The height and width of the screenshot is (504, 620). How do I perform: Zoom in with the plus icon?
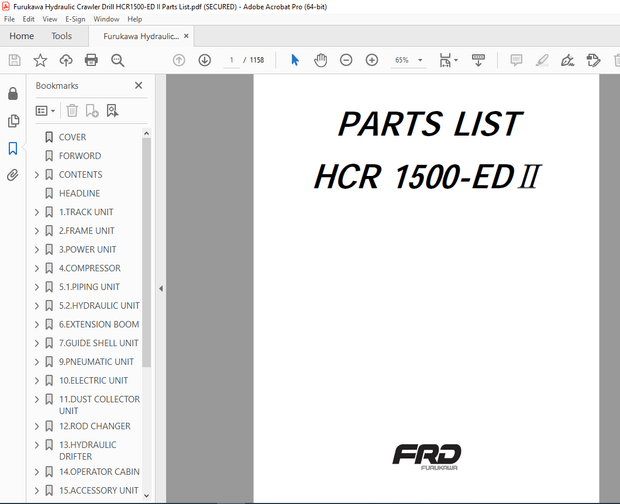click(x=372, y=60)
